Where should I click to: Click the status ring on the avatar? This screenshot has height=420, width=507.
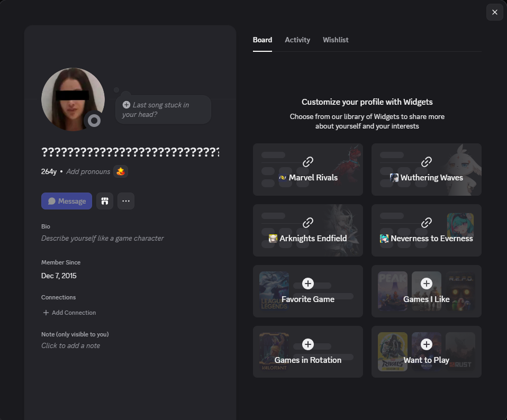(x=94, y=121)
